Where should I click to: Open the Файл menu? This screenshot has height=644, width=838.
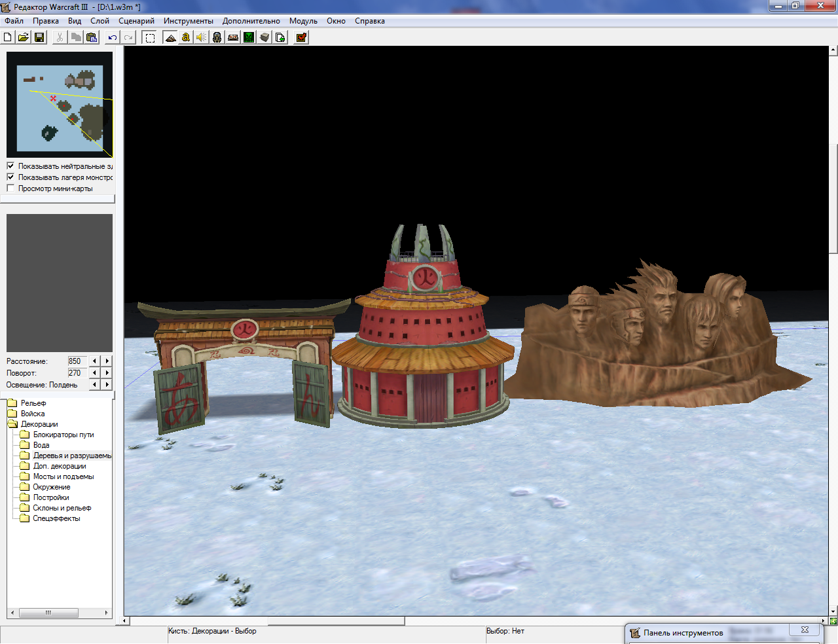(14, 21)
